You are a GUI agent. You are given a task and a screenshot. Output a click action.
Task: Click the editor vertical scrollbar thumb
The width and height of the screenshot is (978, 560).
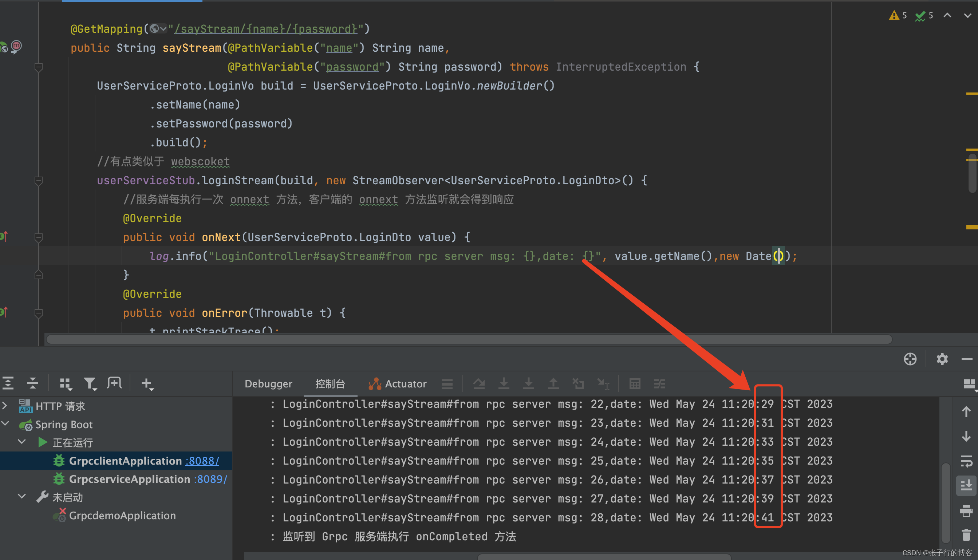pyautogui.click(x=973, y=173)
